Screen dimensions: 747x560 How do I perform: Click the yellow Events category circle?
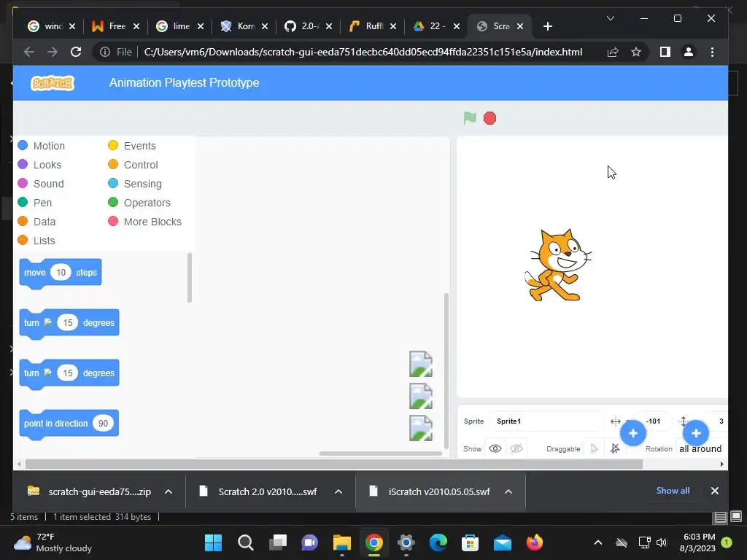[x=113, y=145]
